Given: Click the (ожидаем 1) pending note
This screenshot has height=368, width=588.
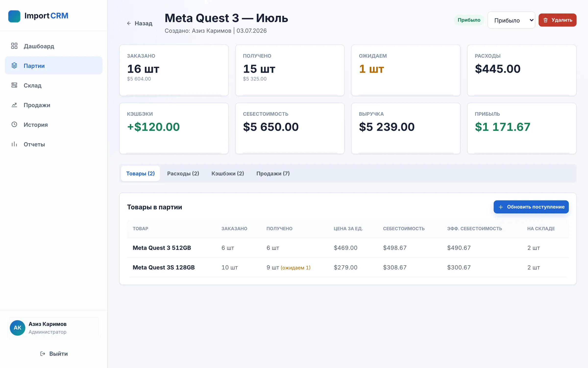Looking at the screenshot, I should [x=295, y=268].
